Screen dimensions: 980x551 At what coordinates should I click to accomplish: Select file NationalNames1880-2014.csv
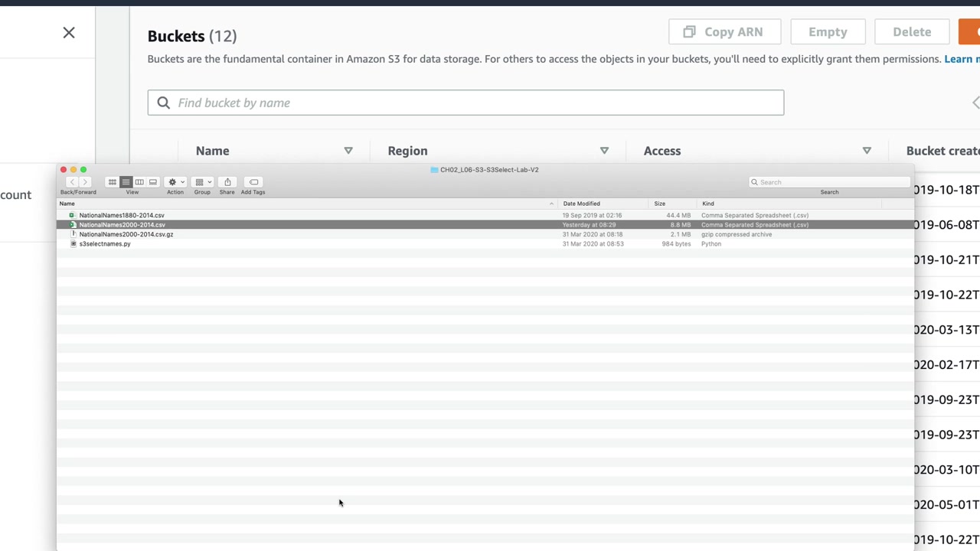pos(122,215)
